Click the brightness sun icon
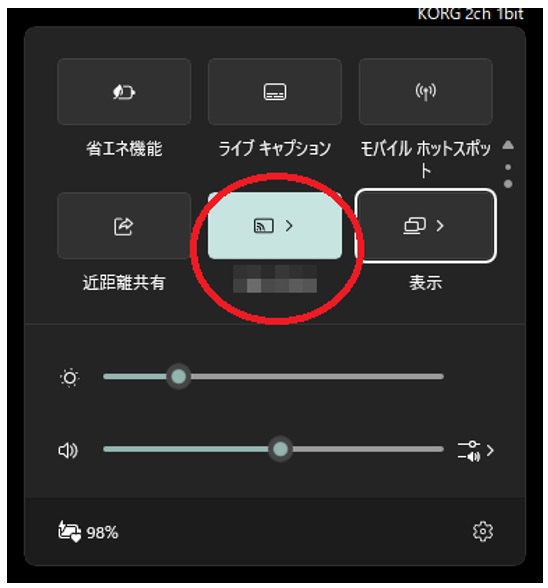 [x=70, y=377]
